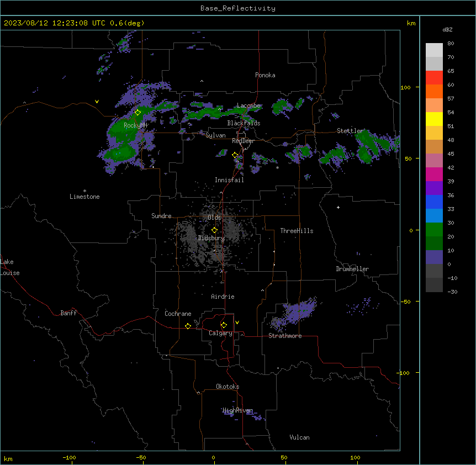Click the ThreeHills label
This screenshot has height=465, width=476.
[297, 231]
